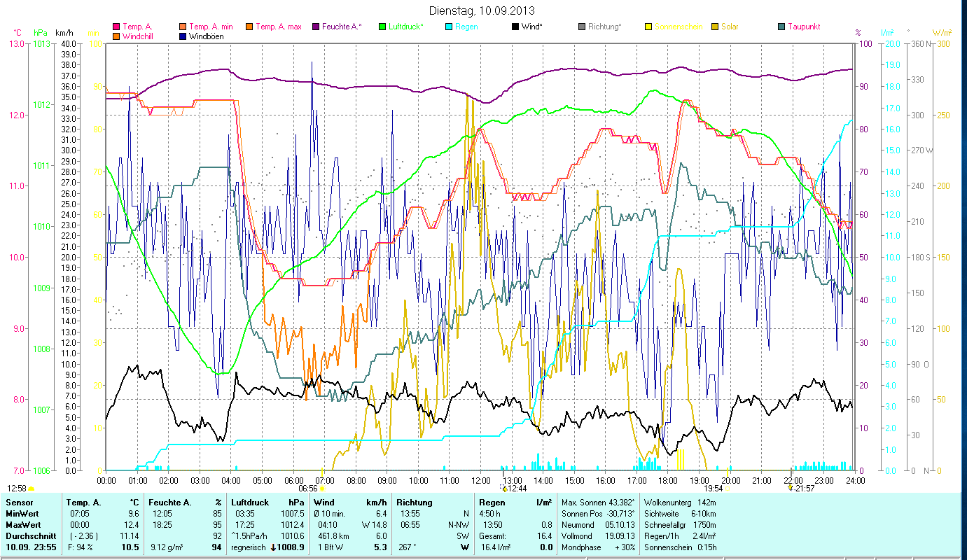The width and height of the screenshot is (967, 560).
Task: Click the moon marker beside 21:57
Action: 791,488
